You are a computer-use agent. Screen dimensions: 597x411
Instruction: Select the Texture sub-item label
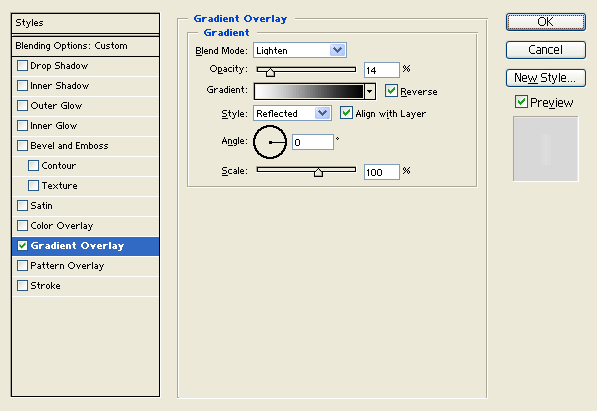click(59, 186)
